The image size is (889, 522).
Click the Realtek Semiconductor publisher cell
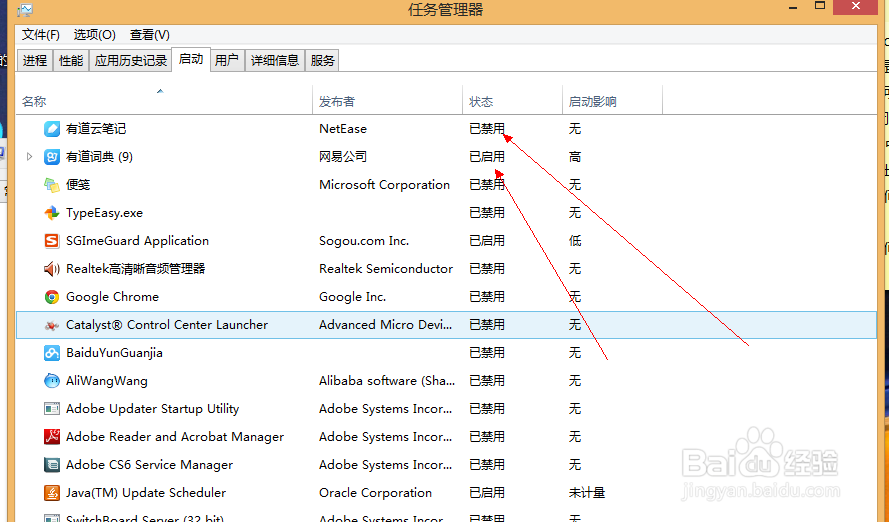tap(386, 269)
